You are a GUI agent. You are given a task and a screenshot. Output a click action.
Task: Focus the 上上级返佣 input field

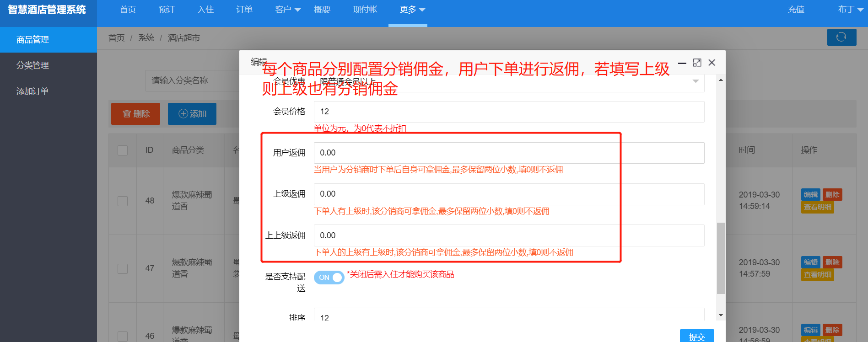[509, 235]
